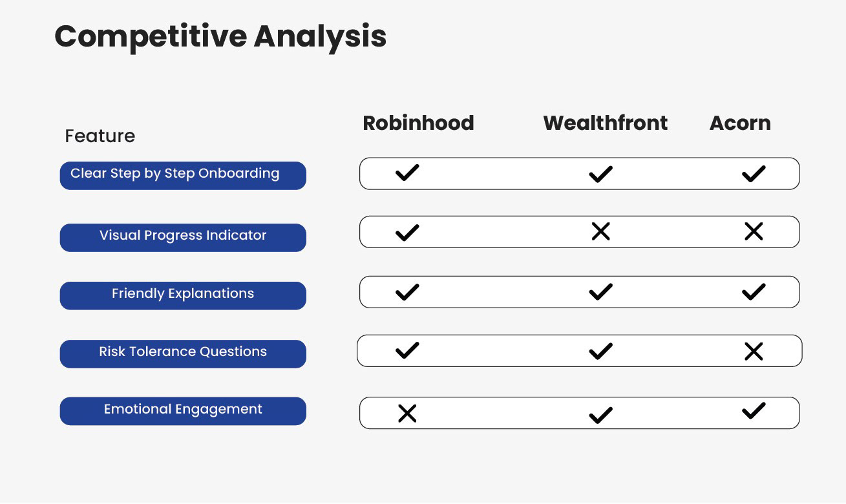Click Wealthfront X mark for Visual Progress Indicator
This screenshot has height=504, width=846.
tap(600, 231)
